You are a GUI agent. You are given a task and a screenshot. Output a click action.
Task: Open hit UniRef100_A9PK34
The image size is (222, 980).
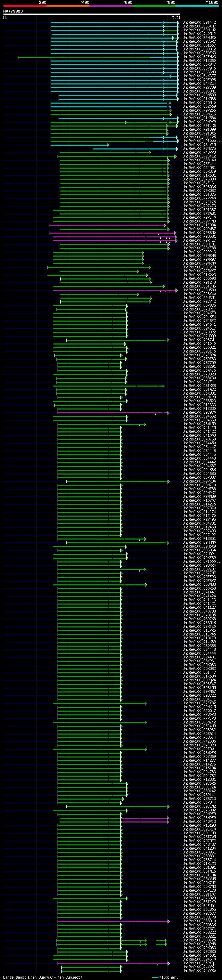click(199, 481)
